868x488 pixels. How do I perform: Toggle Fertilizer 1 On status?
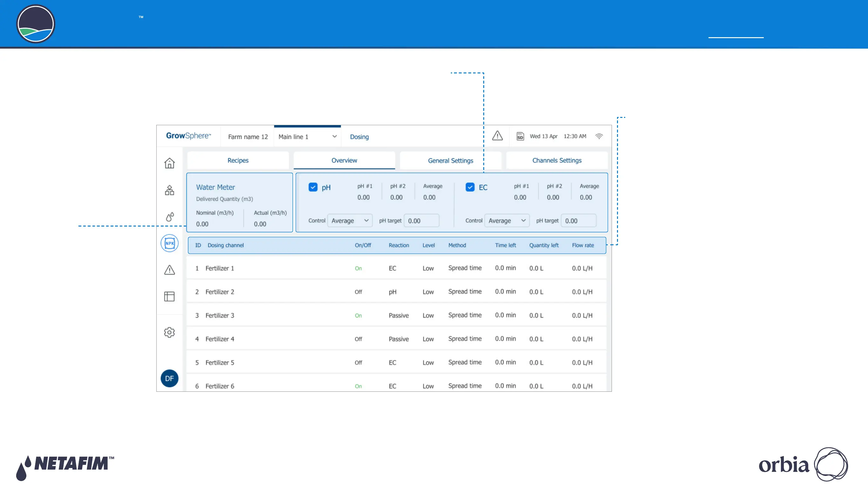(358, 268)
